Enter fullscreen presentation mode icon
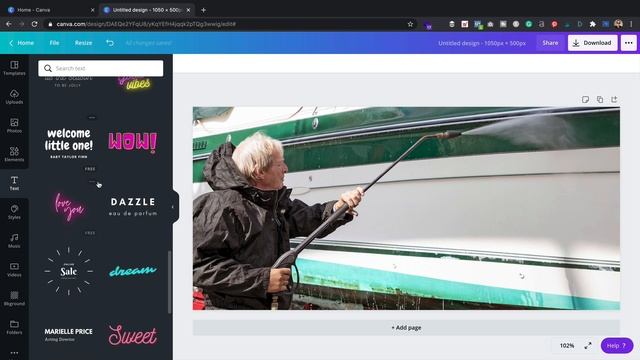 pyautogui.click(x=588, y=345)
